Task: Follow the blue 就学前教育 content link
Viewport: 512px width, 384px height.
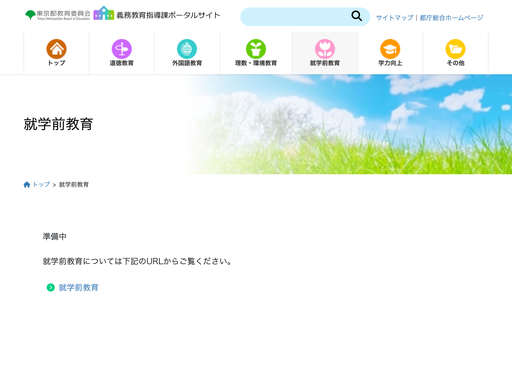Action: tap(79, 287)
